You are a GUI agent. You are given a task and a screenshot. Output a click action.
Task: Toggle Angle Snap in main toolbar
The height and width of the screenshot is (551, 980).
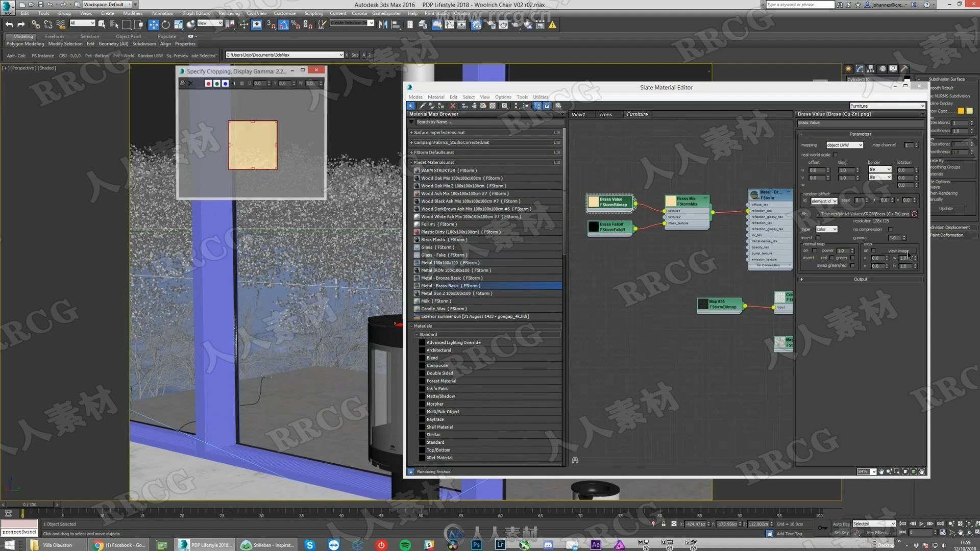(284, 24)
